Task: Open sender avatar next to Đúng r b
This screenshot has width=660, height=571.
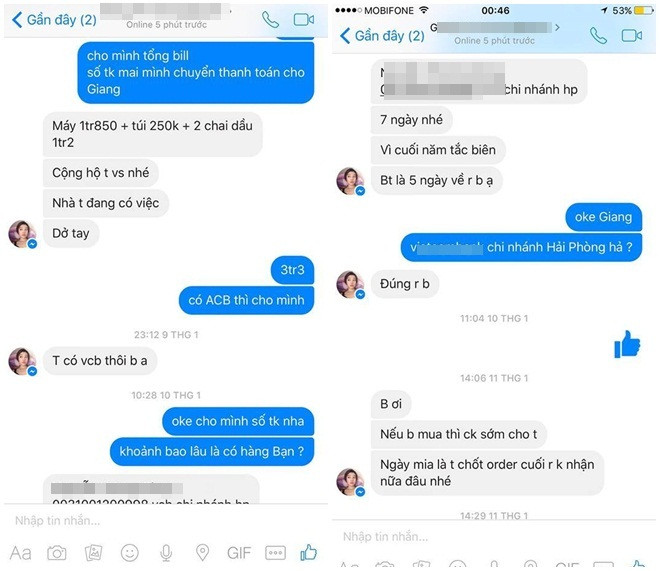Action: [x=350, y=284]
